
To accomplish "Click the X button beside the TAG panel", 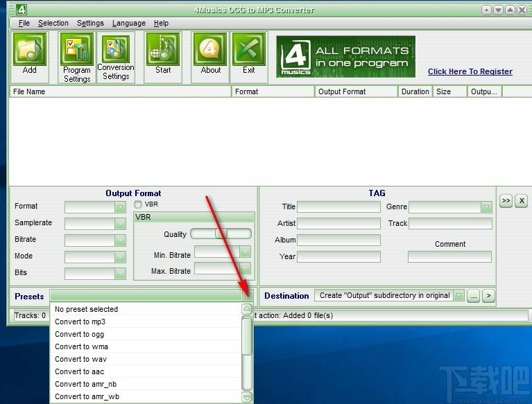I will coord(522,201).
